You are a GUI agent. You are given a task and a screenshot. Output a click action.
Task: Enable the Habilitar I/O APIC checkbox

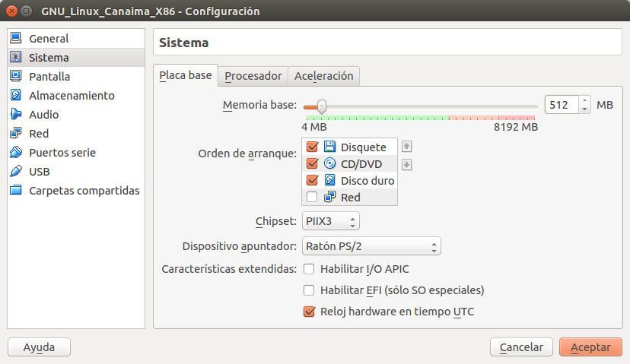(x=309, y=269)
